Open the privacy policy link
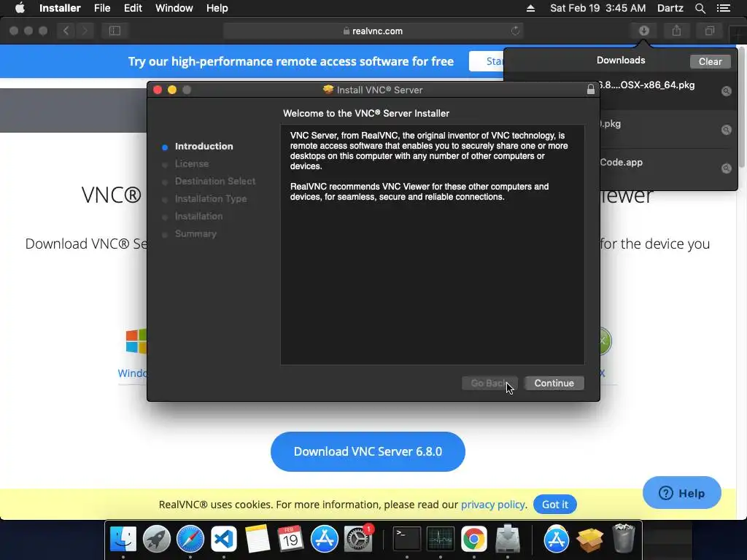The width and height of the screenshot is (747, 560). coord(493,505)
